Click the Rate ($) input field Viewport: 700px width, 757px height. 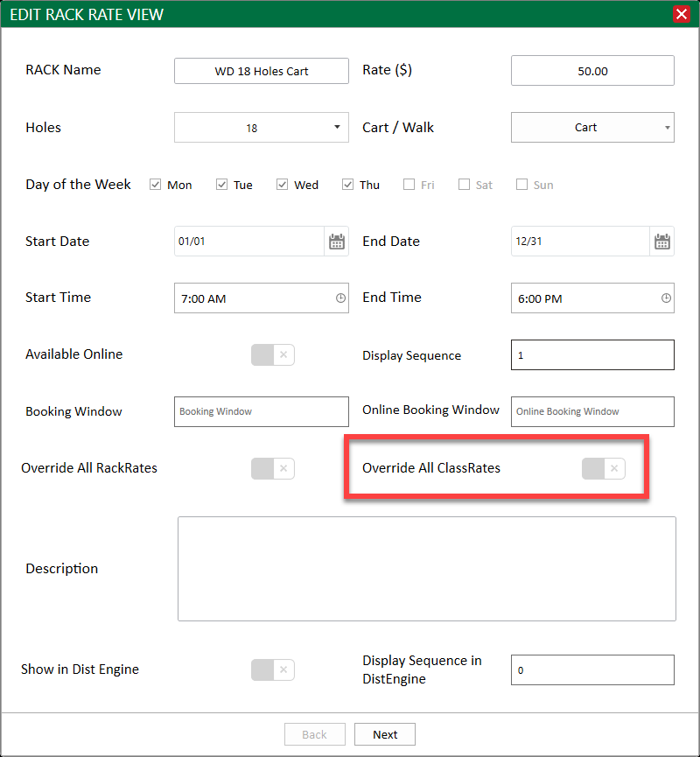click(x=592, y=71)
